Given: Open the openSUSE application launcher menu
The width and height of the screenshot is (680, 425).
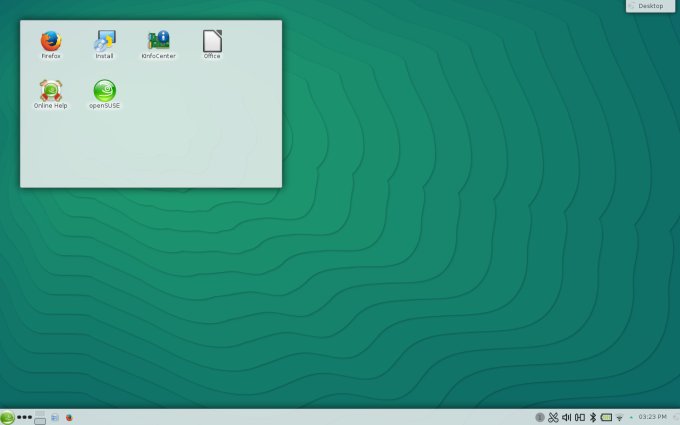Looking at the screenshot, I should [x=7, y=417].
